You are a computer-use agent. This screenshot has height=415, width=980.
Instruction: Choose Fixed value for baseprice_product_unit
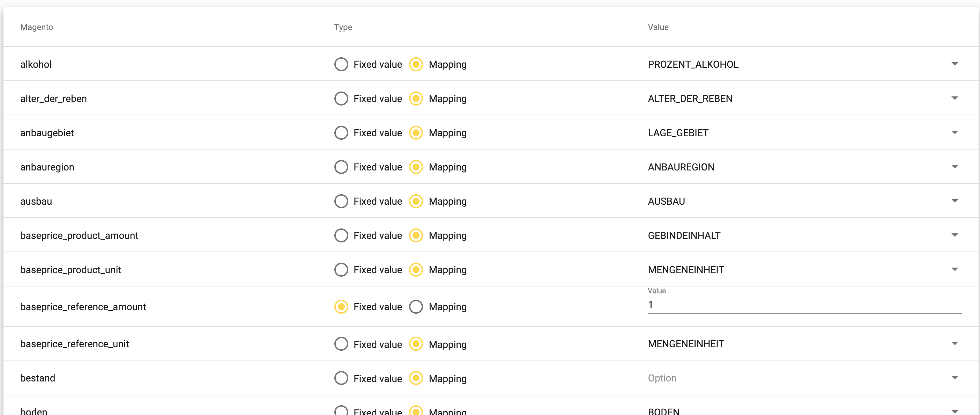pos(341,270)
